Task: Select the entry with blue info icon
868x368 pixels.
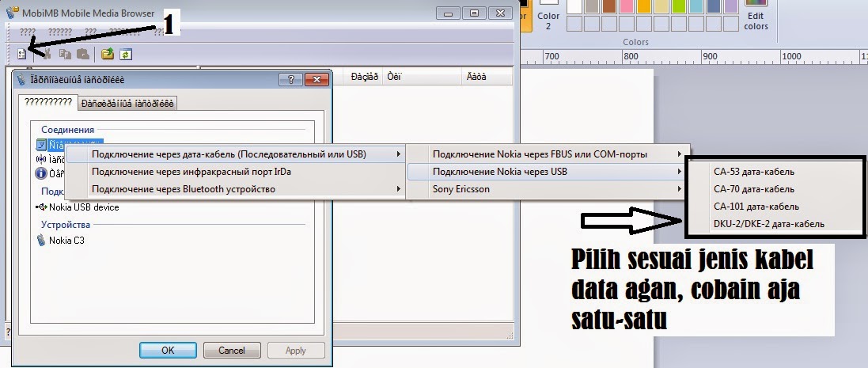Action: pos(50,173)
